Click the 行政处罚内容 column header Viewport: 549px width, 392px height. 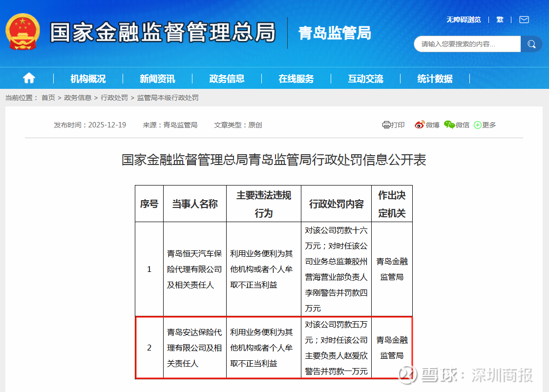tap(336, 204)
